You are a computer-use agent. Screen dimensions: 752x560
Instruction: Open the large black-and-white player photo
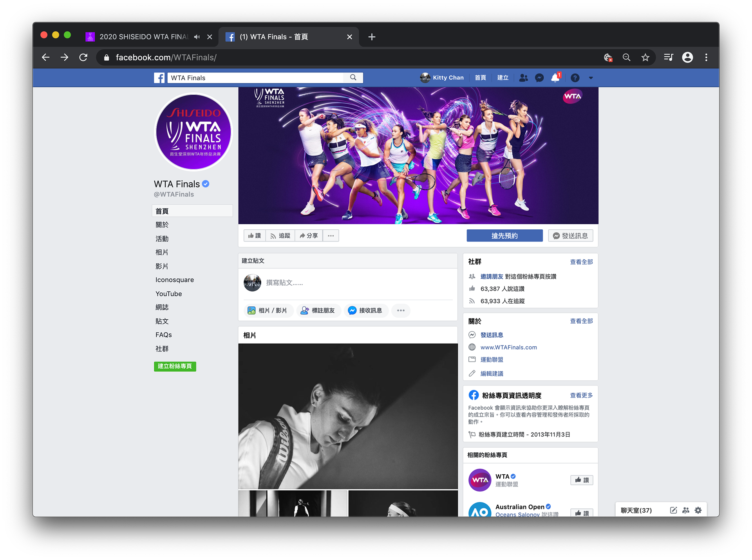pyautogui.click(x=348, y=416)
